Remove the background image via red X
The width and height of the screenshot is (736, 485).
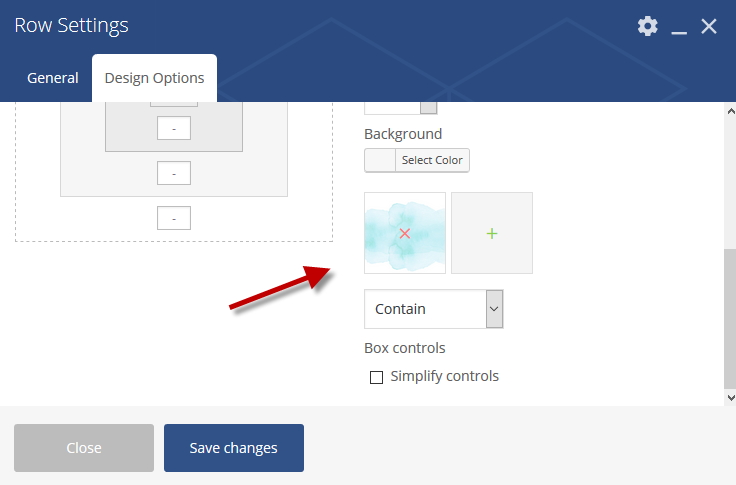[404, 233]
